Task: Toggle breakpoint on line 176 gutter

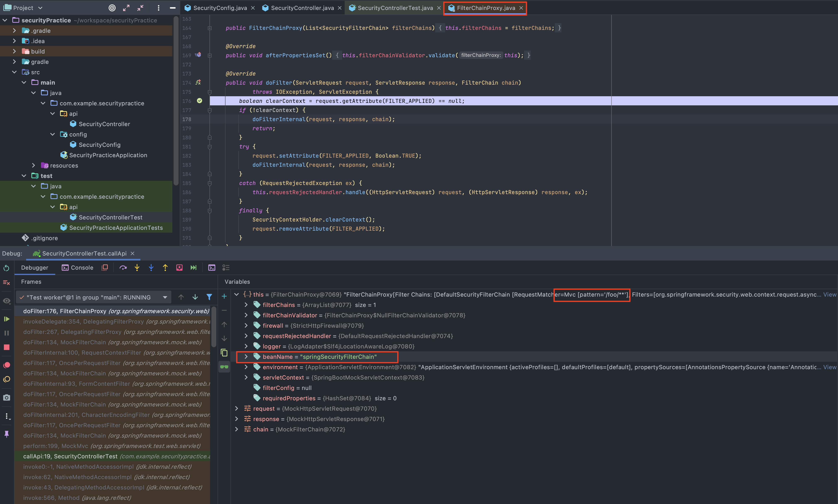Action: click(200, 101)
